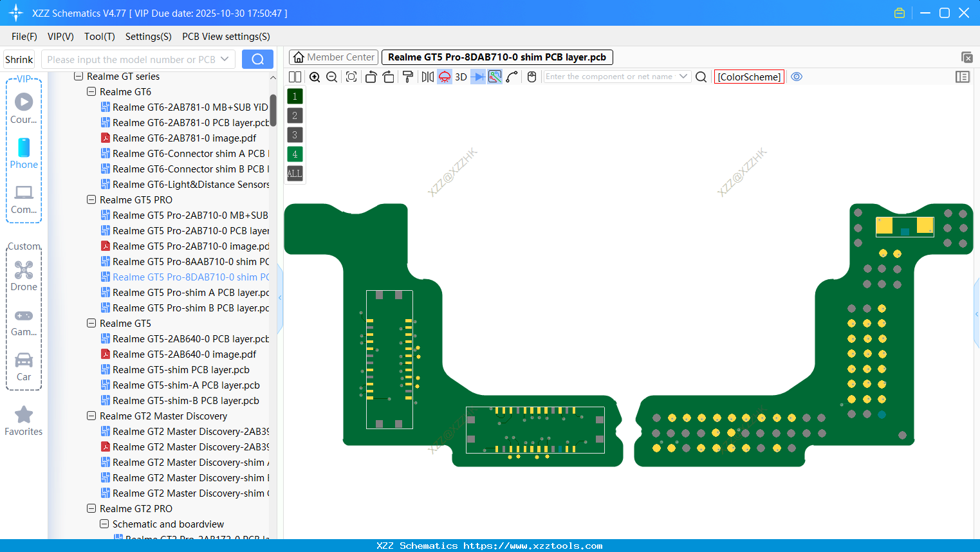Open the File(F) menu
Screen dimensions: 980x552
(x=24, y=37)
